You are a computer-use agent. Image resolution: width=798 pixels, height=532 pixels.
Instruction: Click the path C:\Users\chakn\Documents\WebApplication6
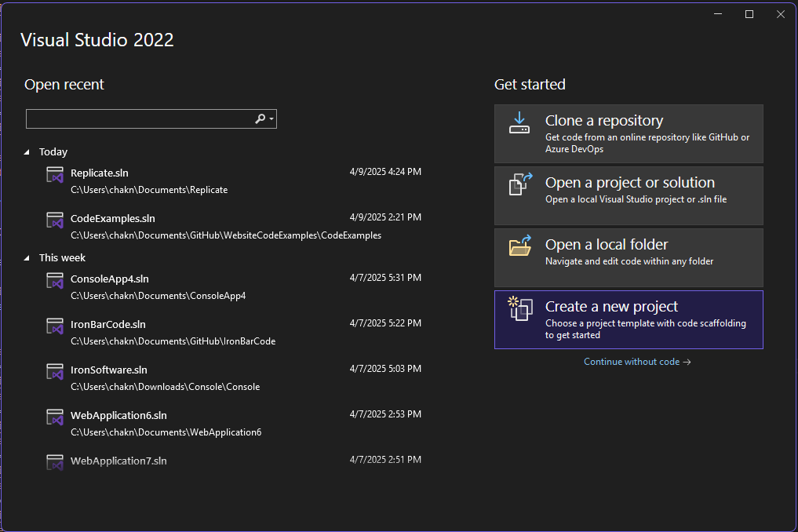(166, 432)
